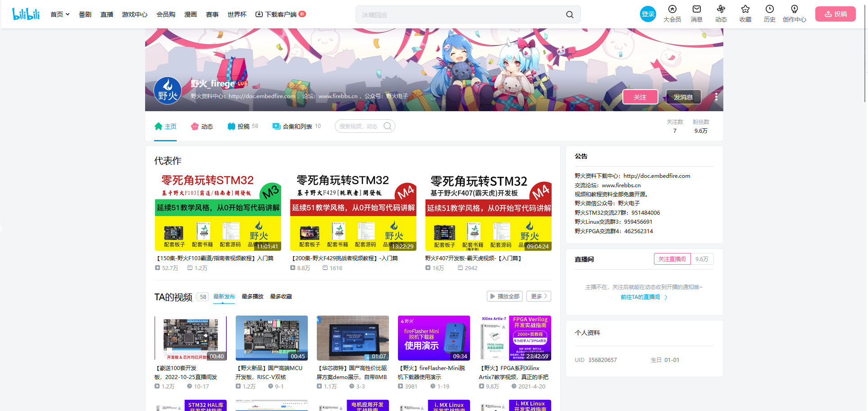868x411 pixels.
Task: Focus the top search input field
Action: point(460,14)
